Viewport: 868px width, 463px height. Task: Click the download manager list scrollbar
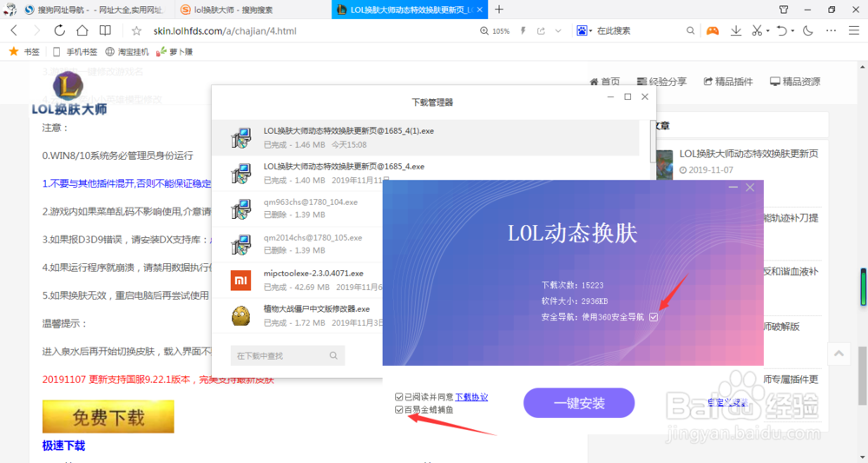[654, 142]
